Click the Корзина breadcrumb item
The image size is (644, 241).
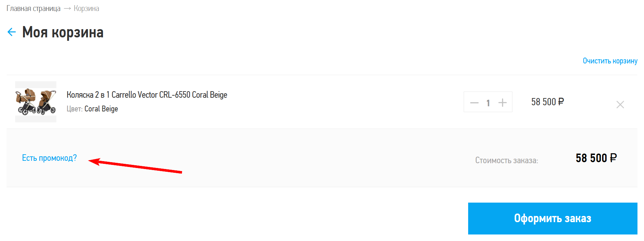(x=86, y=9)
